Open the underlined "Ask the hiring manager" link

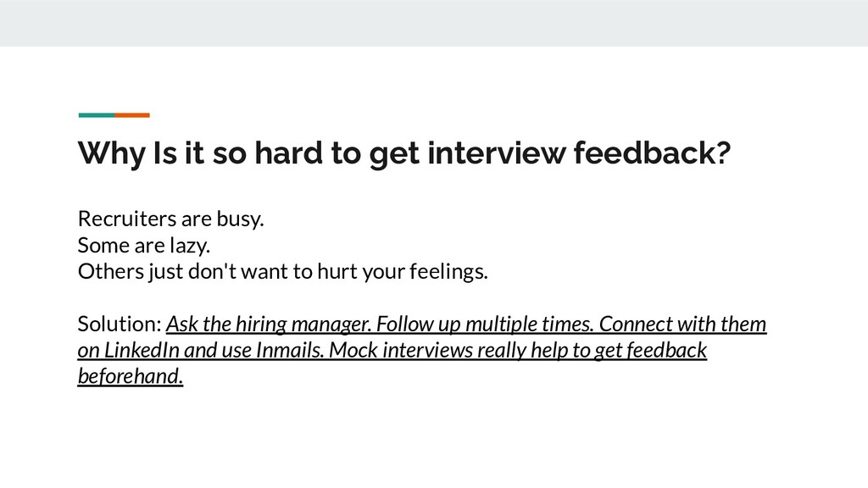(x=269, y=324)
